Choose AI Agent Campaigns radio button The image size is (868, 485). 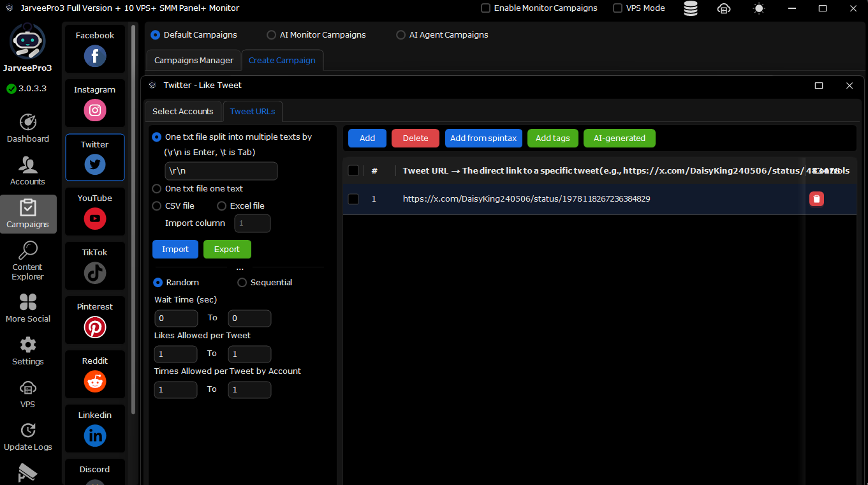[x=401, y=35]
